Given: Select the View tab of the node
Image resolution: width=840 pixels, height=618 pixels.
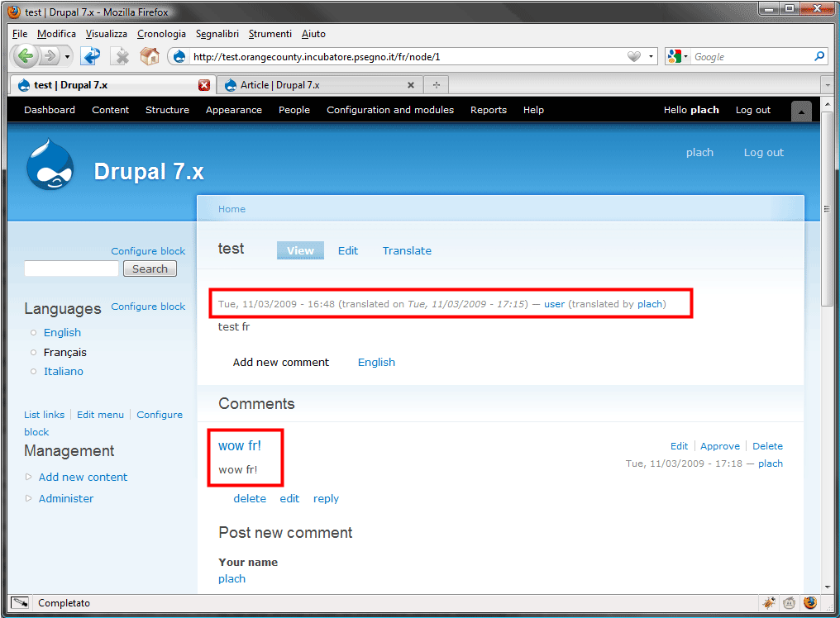Looking at the screenshot, I should coord(300,250).
